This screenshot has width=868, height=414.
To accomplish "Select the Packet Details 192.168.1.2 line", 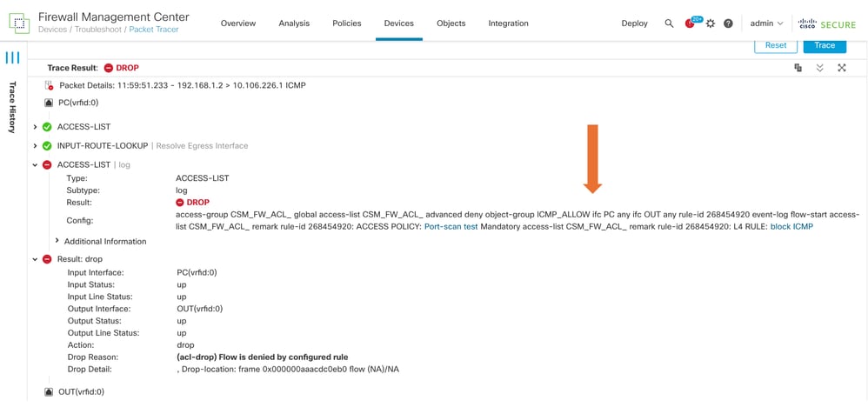I will pos(183,86).
